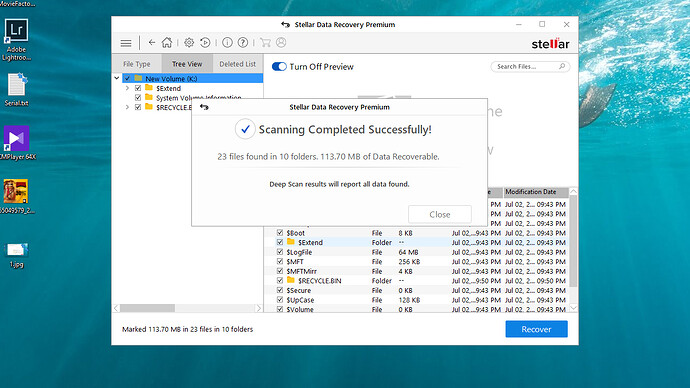Click the 256 KB size cell
The width and height of the screenshot is (690, 388).
click(x=409, y=261)
